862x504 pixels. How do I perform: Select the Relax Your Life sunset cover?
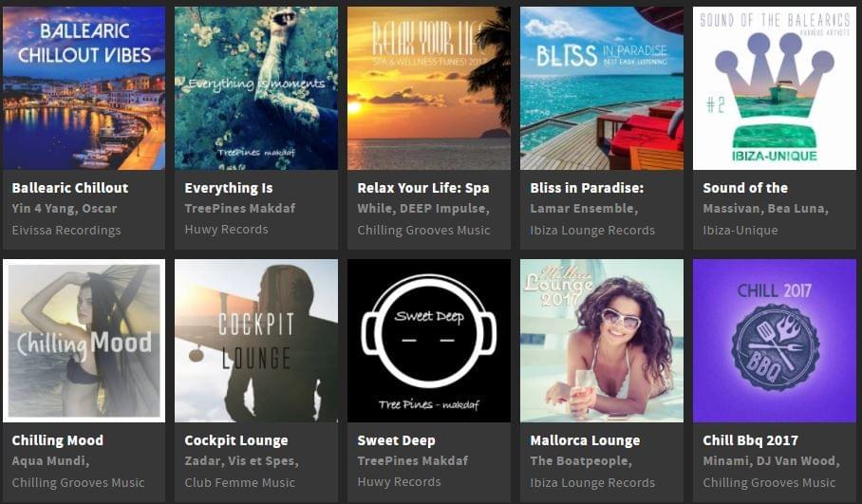click(x=429, y=88)
